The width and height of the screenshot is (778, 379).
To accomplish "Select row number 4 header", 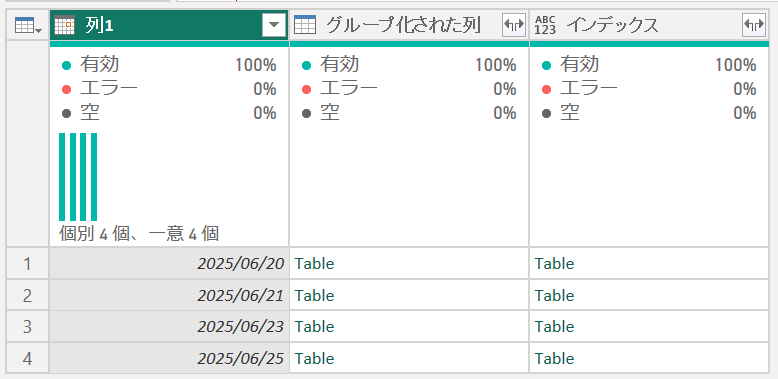I will 28,359.
